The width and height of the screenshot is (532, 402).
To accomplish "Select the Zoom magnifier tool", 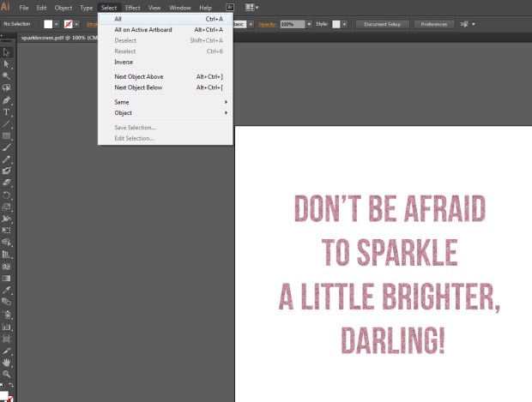I will pos(7,375).
